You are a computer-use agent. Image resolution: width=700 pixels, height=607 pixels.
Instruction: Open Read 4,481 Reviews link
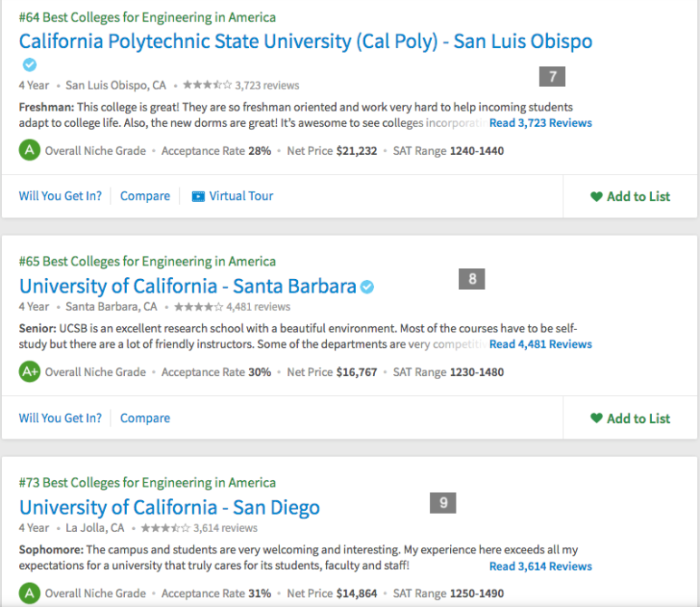click(541, 344)
